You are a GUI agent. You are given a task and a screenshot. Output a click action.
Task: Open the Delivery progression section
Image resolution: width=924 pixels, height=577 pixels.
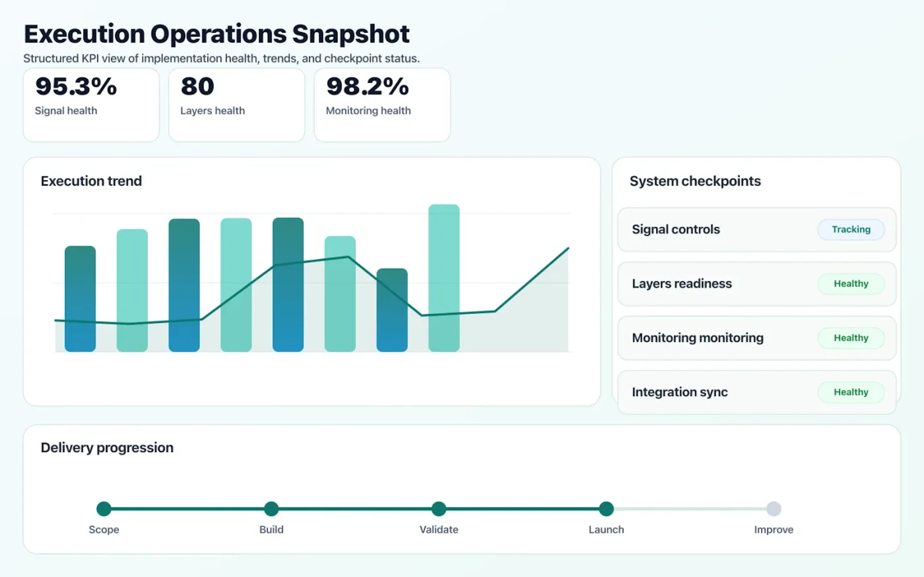tap(107, 447)
